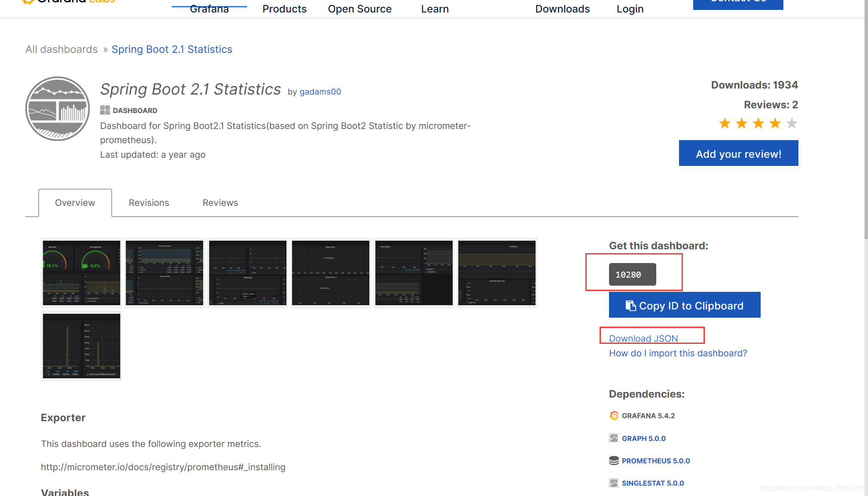Click the fourth rating star
Image resolution: width=868 pixels, height=496 pixels.
click(x=775, y=123)
